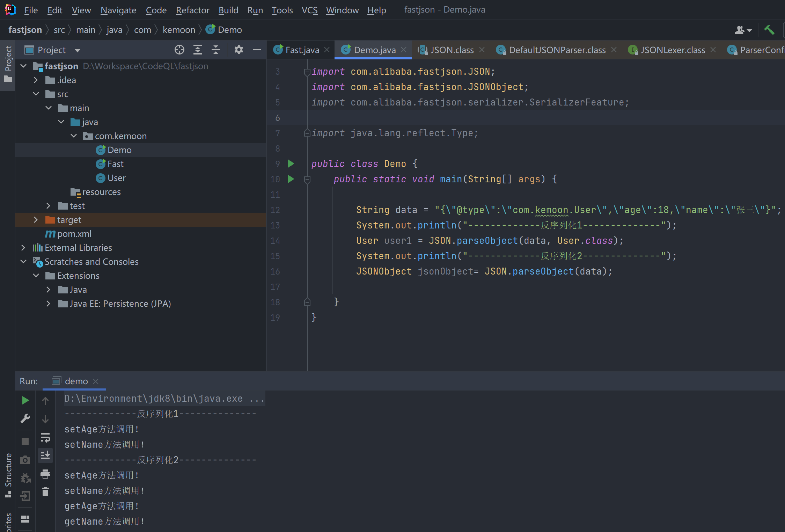Open the Refactor menu
785x532 pixels.
(x=192, y=10)
